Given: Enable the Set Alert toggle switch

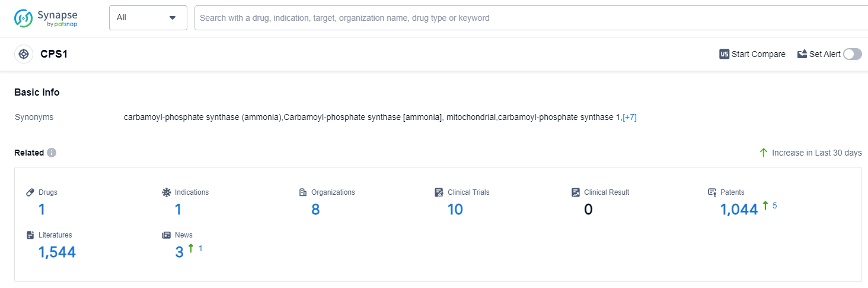Looking at the screenshot, I should [852, 54].
